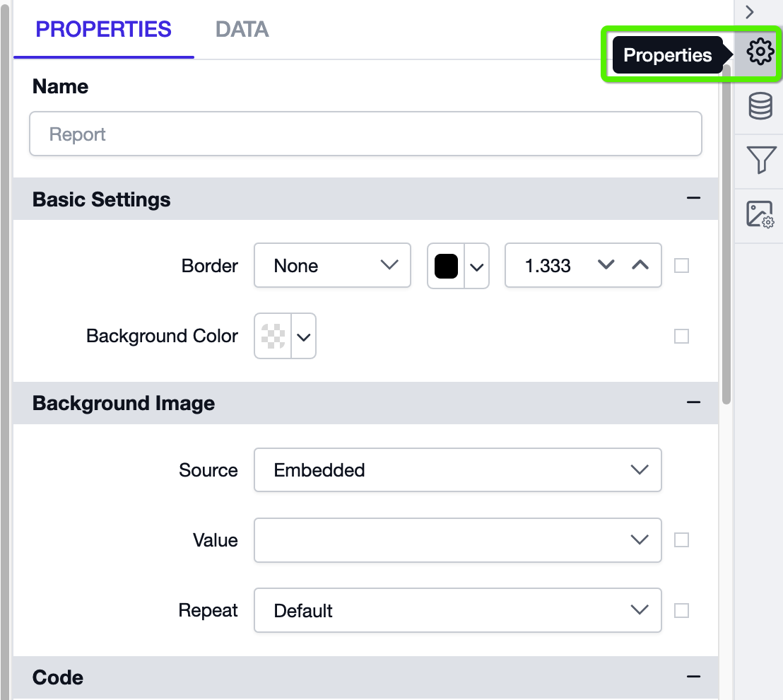Collapse the panel with the top chevron
The image size is (783, 700).
click(x=749, y=12)
